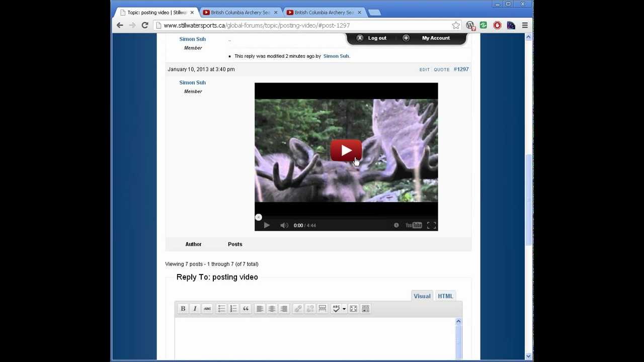Align reply text left
644x362 pixels.
[x=260, y=309]
